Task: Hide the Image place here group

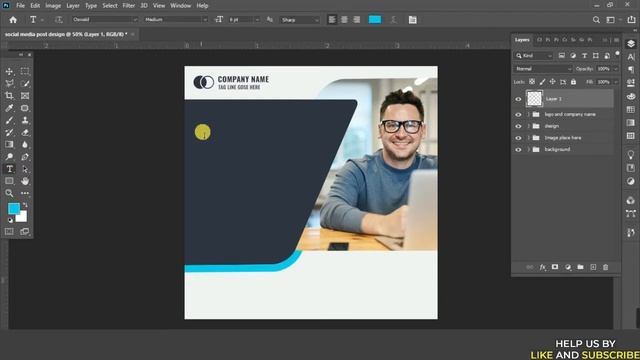Action: coord(518,138)
